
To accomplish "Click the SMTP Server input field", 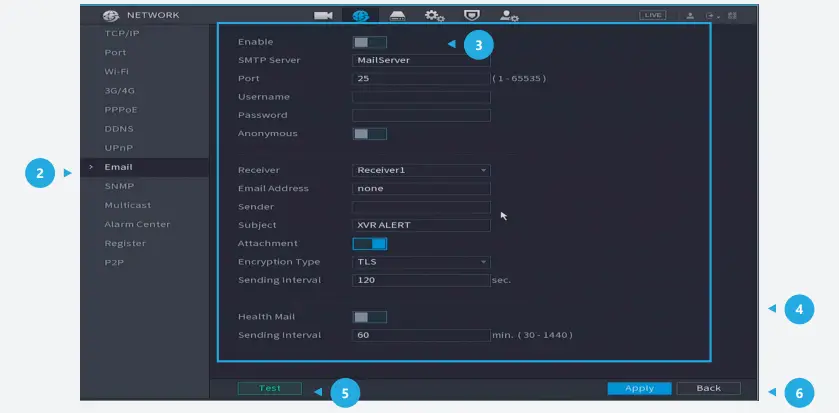I will tap(421, 60).
